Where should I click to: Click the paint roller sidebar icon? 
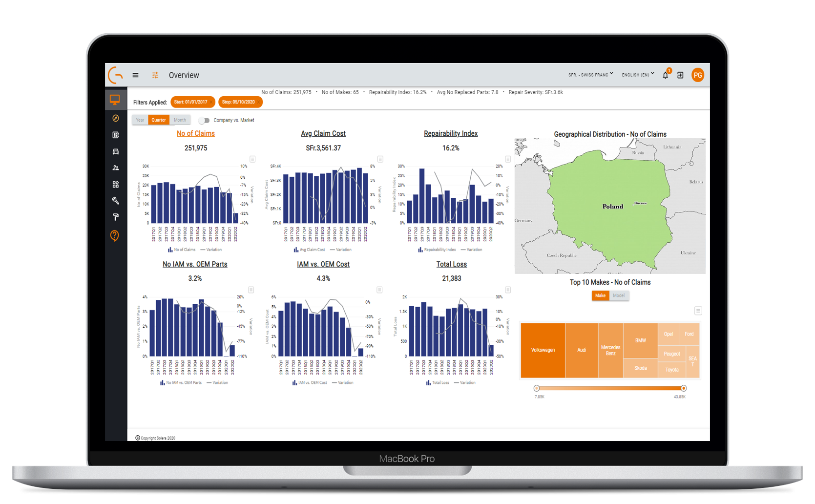tap(116, 217)
